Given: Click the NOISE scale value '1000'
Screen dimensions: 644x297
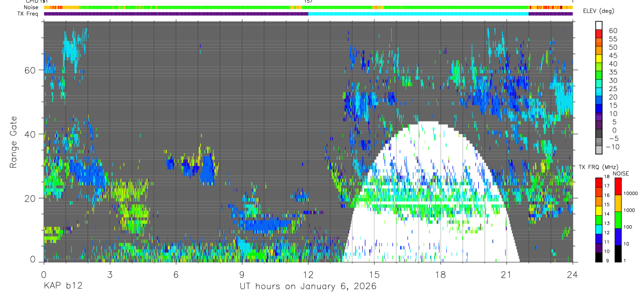Looking at the screenshot, I should [x=630, y=211].
